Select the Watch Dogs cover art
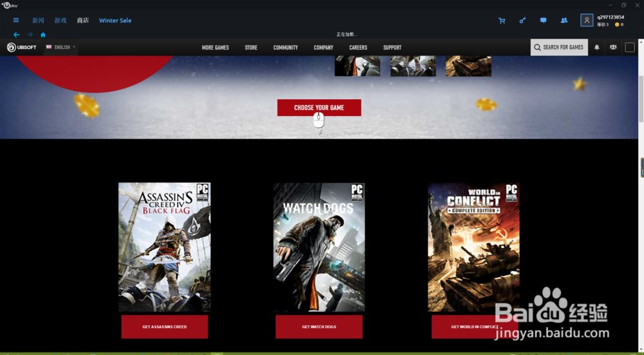Screen dimensions: 644x355 pos(319,247)
